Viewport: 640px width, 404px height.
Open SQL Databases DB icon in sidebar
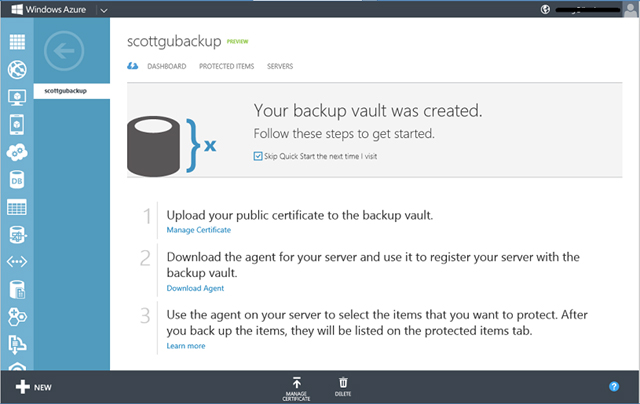tap(16, 180)
